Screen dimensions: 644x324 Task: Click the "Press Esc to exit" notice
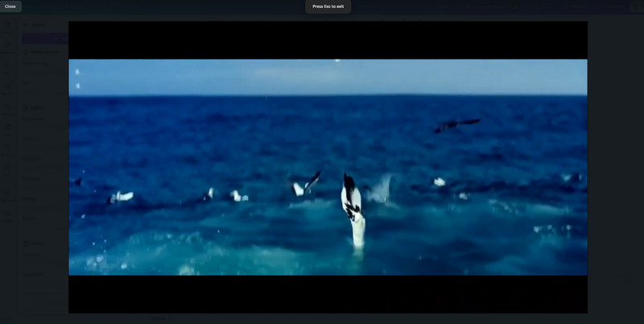point(328,6)
